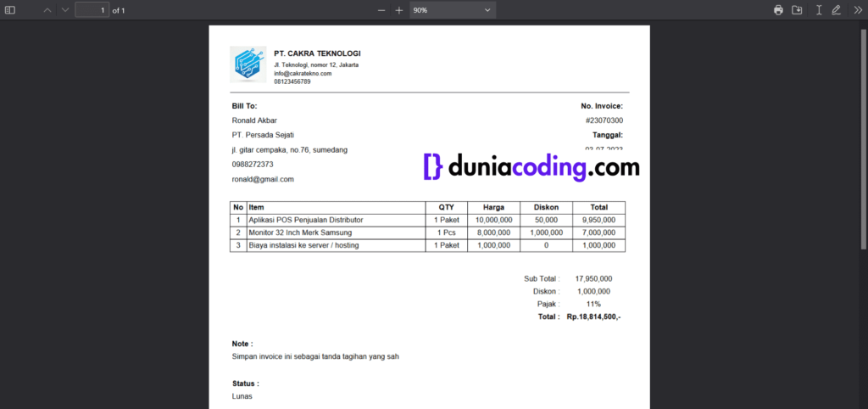
Task: Go to next page arrow
Action: pos(65,10)
